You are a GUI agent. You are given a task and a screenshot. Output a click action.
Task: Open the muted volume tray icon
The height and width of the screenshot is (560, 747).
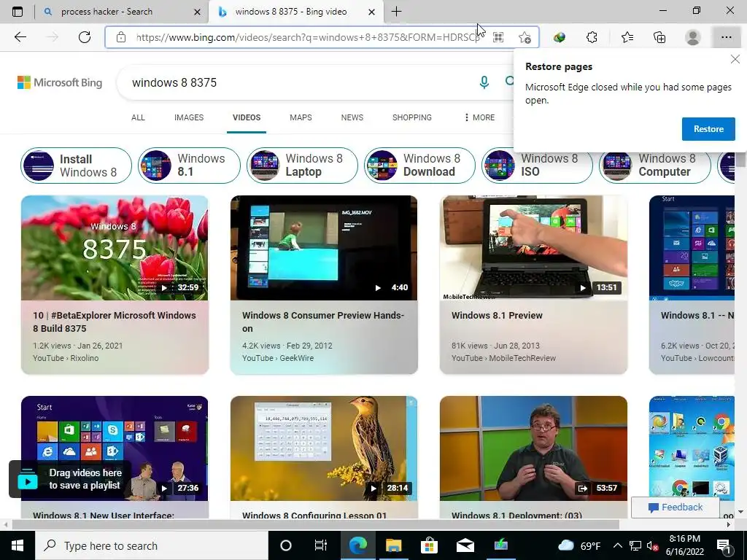(x=653, y=545)
